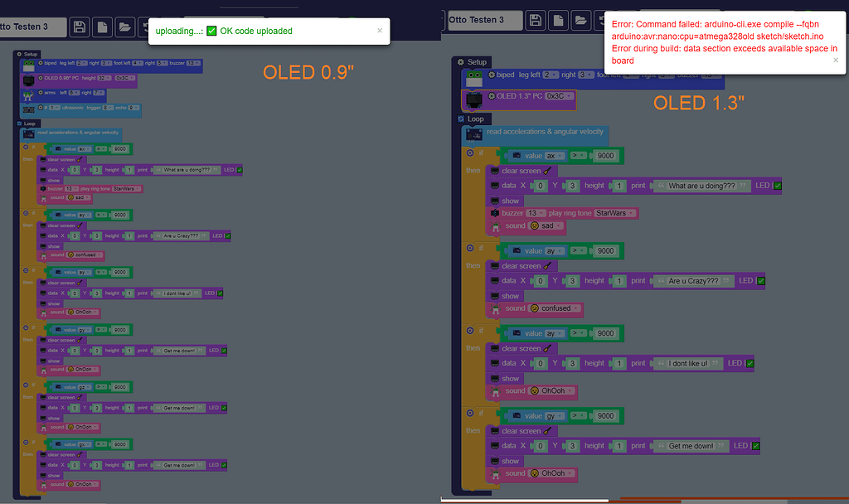Viewport: 849px width, 504px height.
Task: Toggle LED checkbox on 'I dont like u!' right block
Action: tap(750, 363)
